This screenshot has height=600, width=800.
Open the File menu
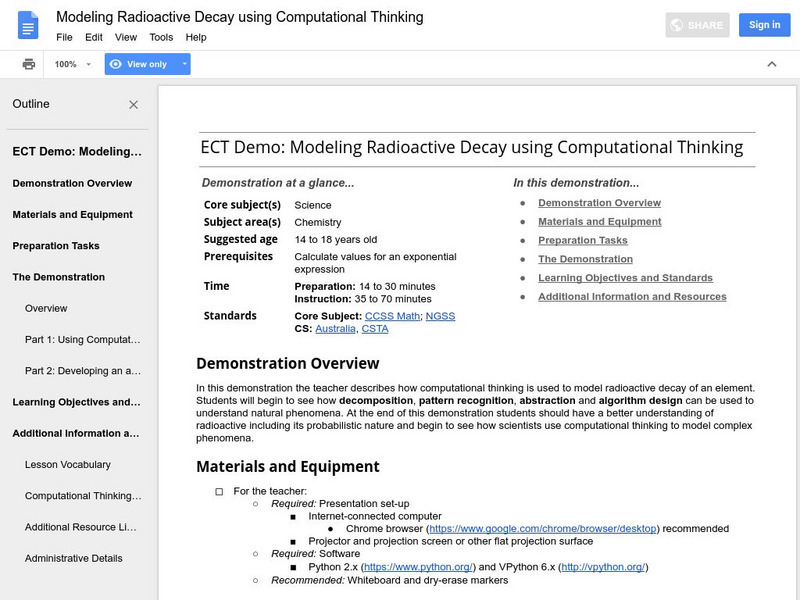pyautogui.click(x=64, y=37)
